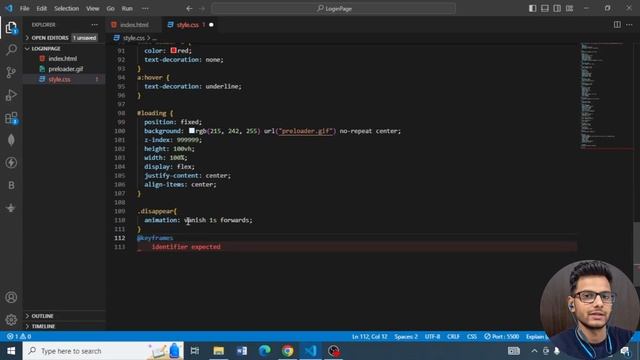The image size is (640, 360).
Task: Open the Go menu
Action: [111, 8]
